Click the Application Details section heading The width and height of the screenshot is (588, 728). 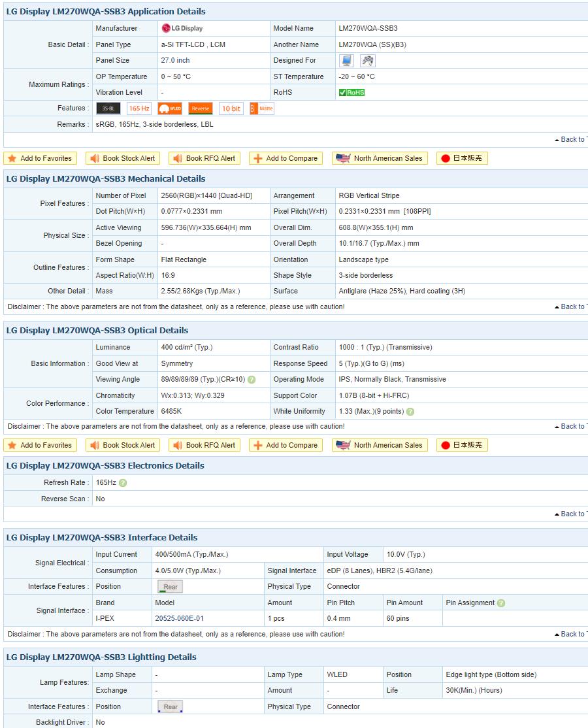click(x=106, y=12)
